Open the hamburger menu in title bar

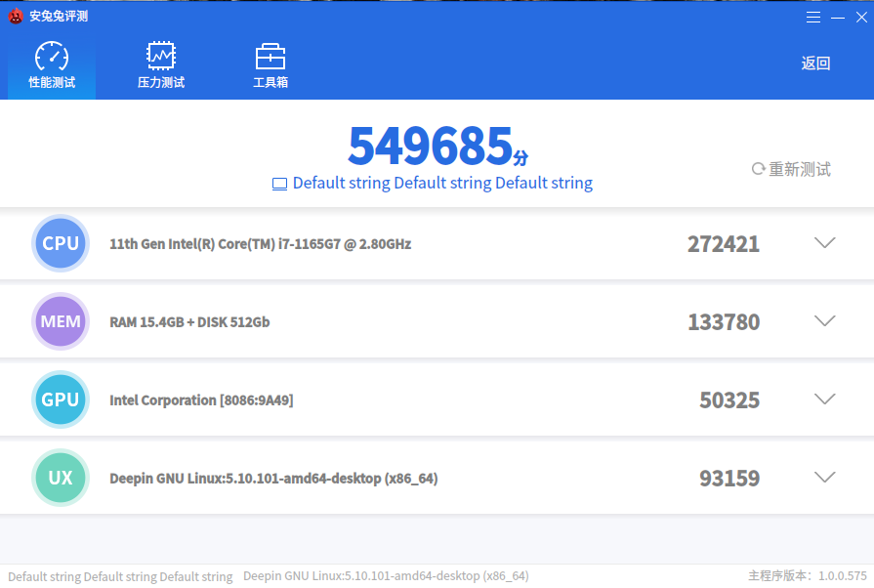point(813,18)
